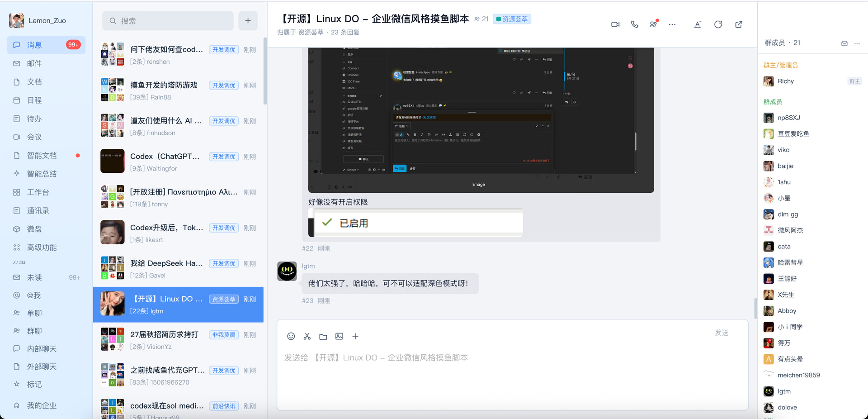Open Lemon_Zuo profile avatar
868x419 pixels.
(x=17, y=20)
